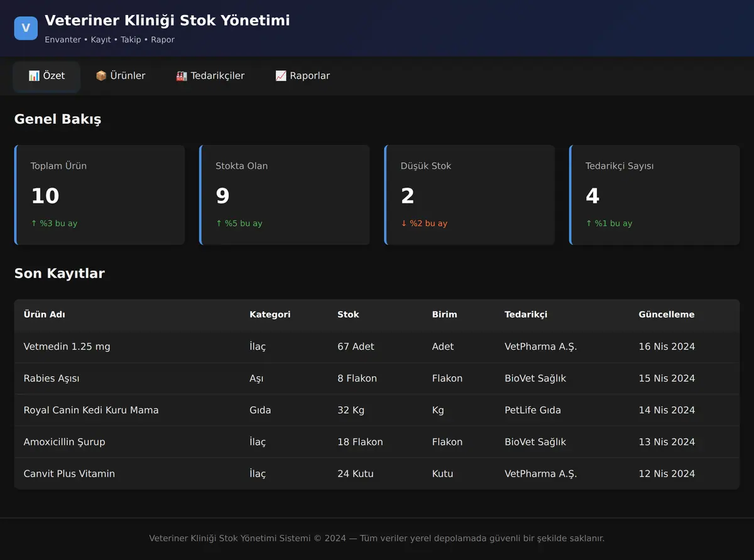Click the Canvit Plus Vitamin product name
This screenshot has width=754, height=560.
(69, 474)
